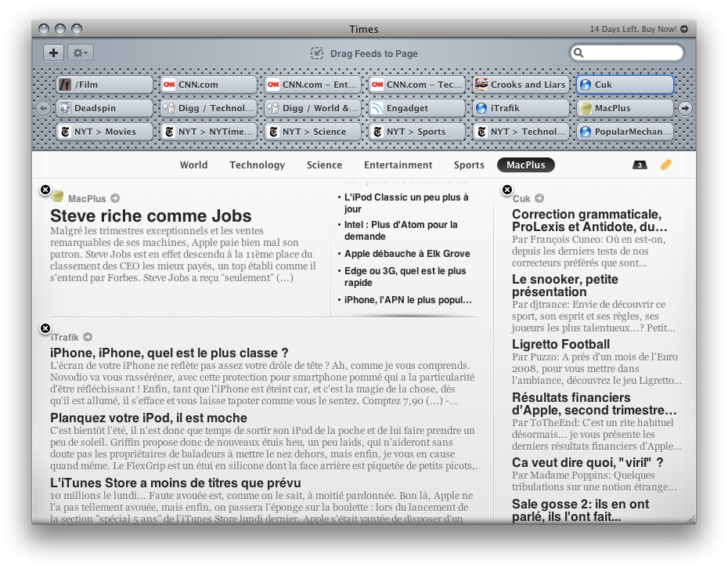Click the Cuk feed name in right column
The height and width of the screenshot is (568, 728).
(521, 199)
